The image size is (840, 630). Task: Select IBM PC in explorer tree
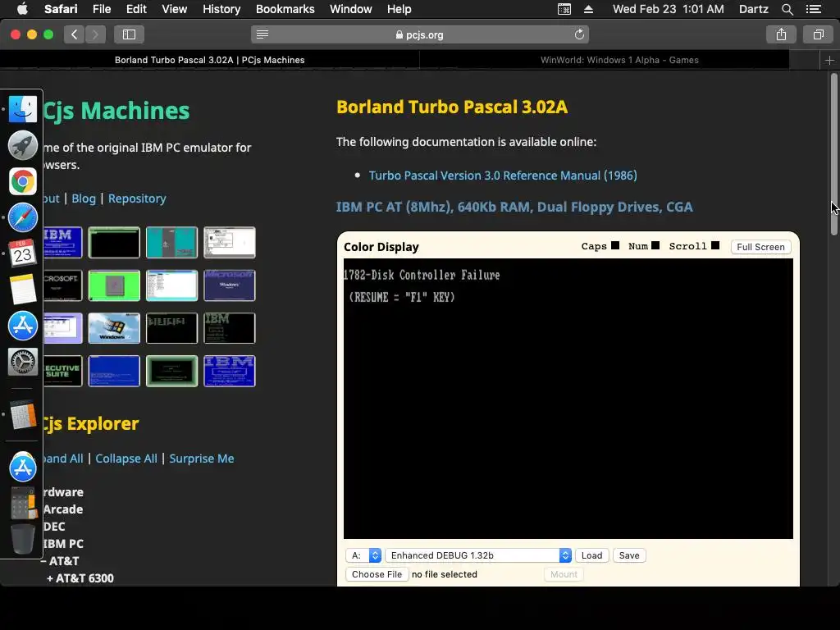pos(63,544)
